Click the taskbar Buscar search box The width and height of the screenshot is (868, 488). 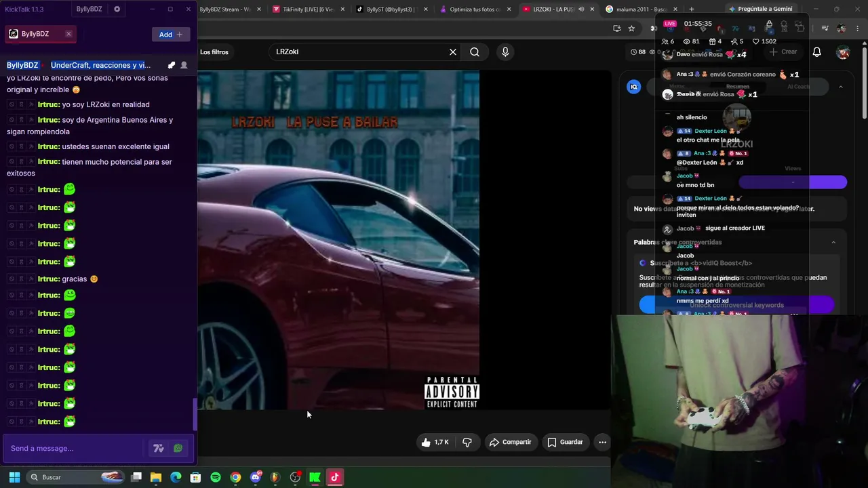[76, 477]
